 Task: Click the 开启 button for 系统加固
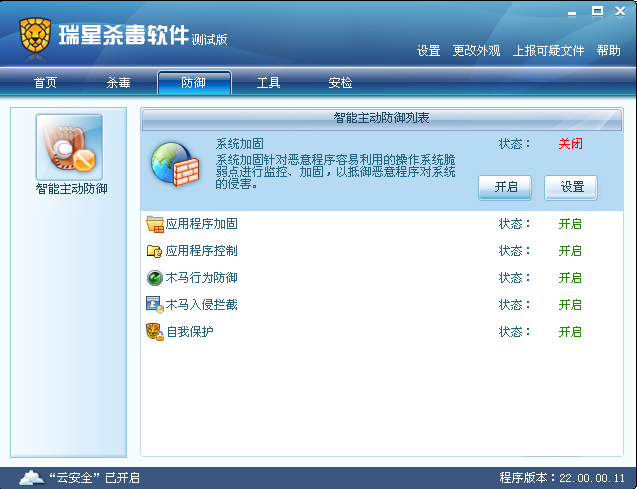505,188
